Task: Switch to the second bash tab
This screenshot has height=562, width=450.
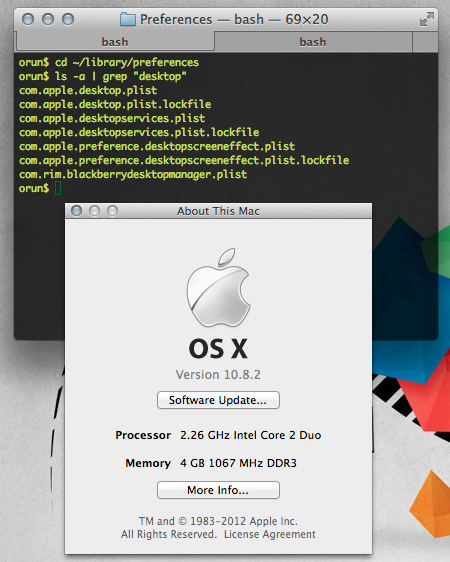Action: (313, 42)
